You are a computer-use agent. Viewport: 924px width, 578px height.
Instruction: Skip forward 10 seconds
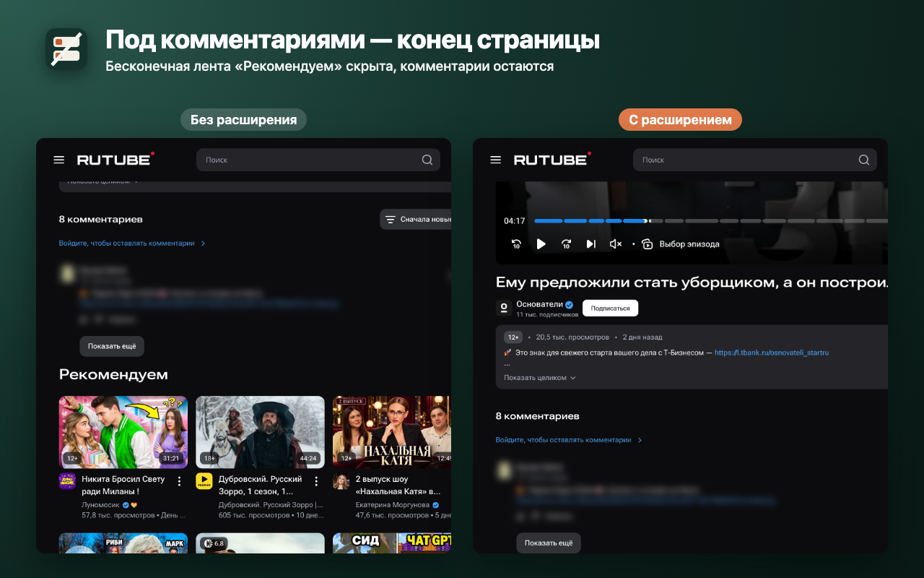[567, 244]
